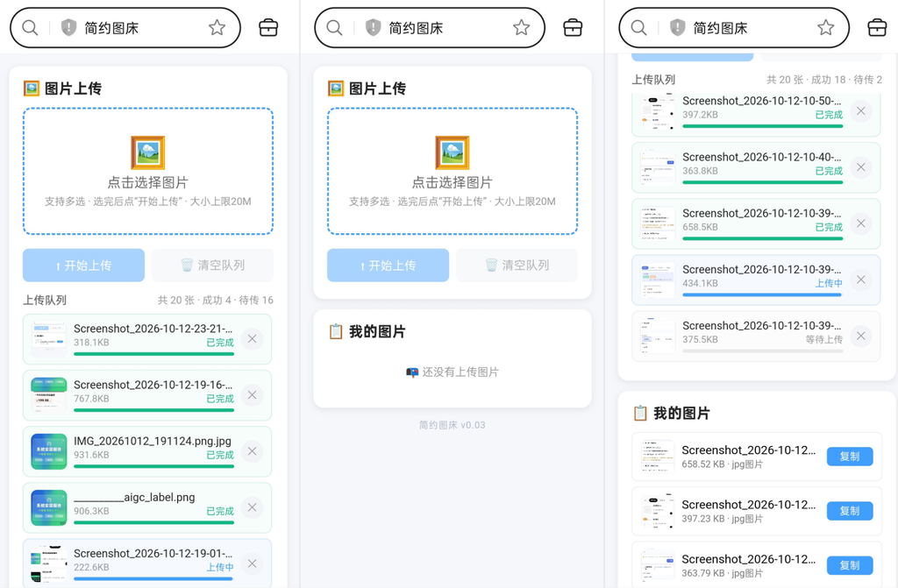
Task: Open thumbnail of the 434.1KB uploading Screenshot
Action: (658, 280)
